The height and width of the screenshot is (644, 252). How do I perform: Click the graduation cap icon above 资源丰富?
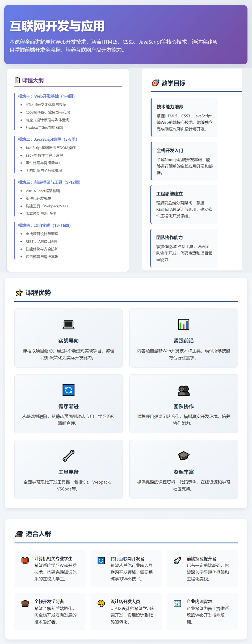pyautogui.click(x=184, y=456)
